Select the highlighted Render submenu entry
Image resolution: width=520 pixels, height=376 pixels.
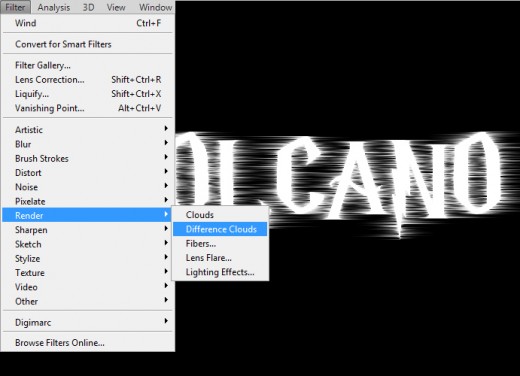point(87,215)
